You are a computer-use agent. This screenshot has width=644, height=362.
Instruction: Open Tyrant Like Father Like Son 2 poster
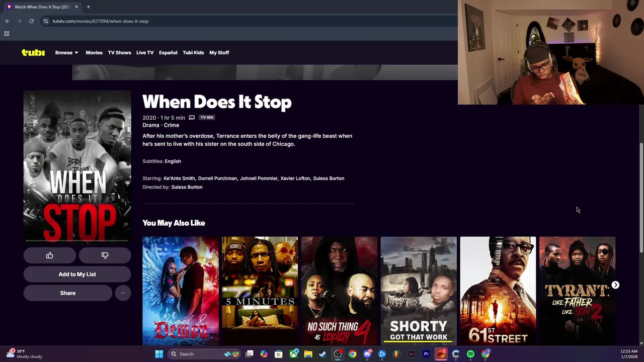click(x=577, y=291)
